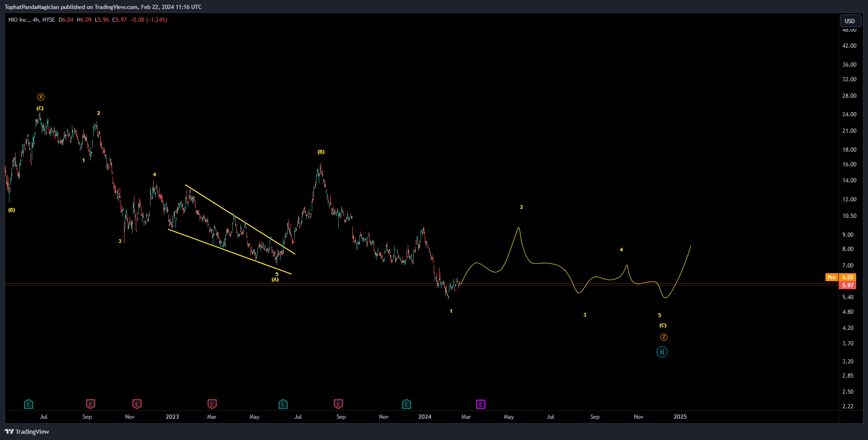Click the TophatPandaMagician author name in header

point(32,7)
